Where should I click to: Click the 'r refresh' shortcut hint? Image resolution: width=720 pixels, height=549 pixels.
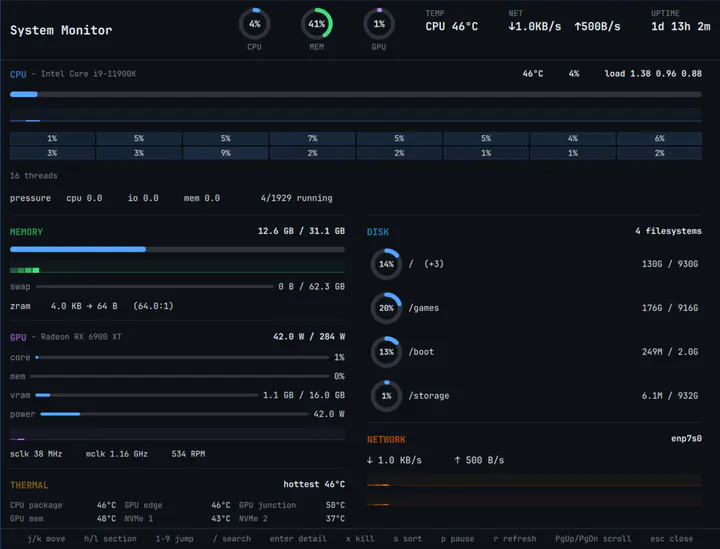tap(515, 538)
